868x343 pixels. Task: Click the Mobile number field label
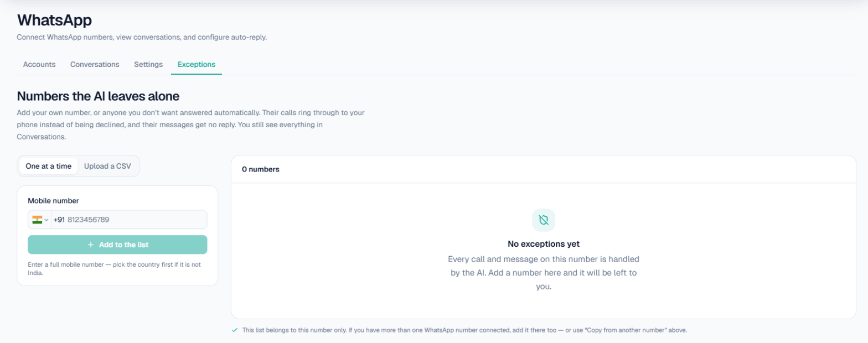(x=53, y=201)
